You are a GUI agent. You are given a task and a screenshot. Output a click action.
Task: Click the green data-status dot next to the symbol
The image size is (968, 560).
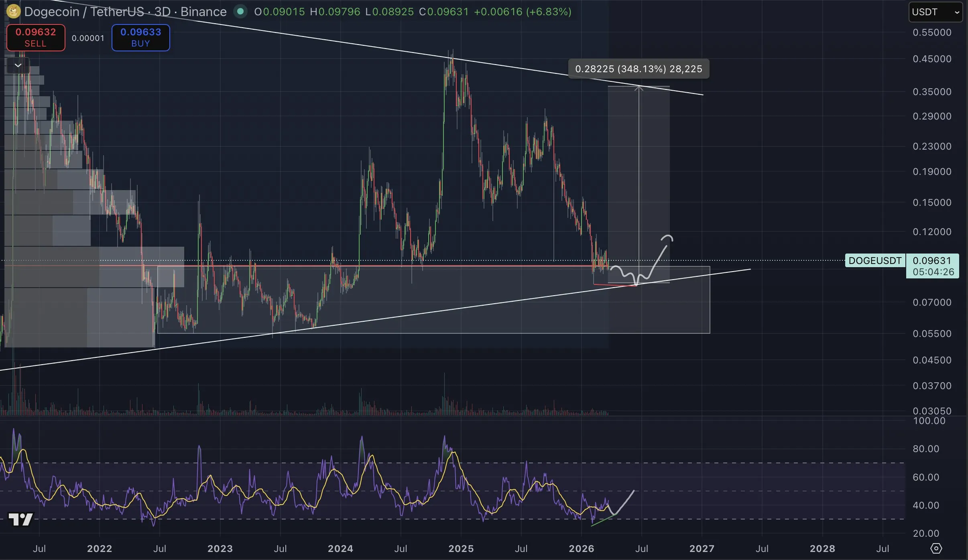tap(240, 12)
